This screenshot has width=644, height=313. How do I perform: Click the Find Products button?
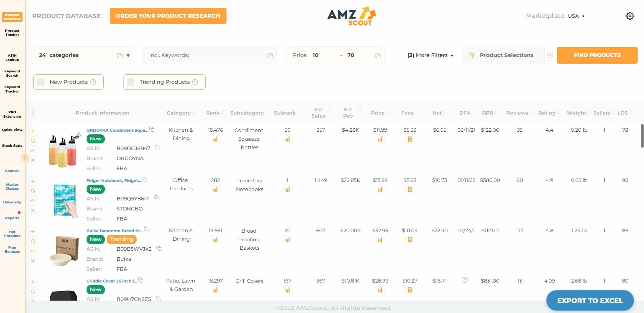click(597, 55)
